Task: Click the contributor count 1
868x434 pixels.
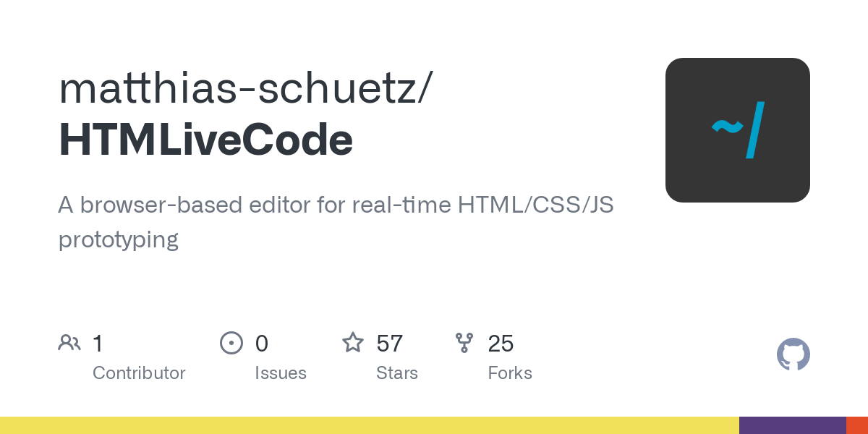Action: [98, 344]
